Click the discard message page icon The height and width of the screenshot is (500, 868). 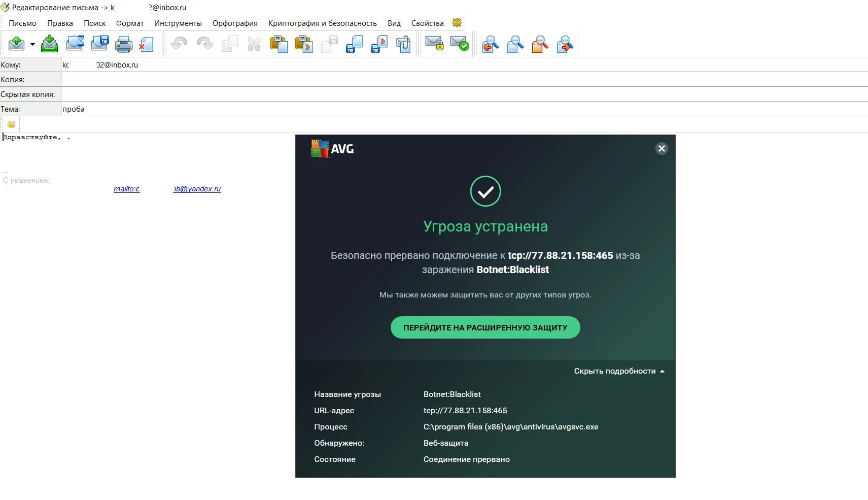coord(146,44)
